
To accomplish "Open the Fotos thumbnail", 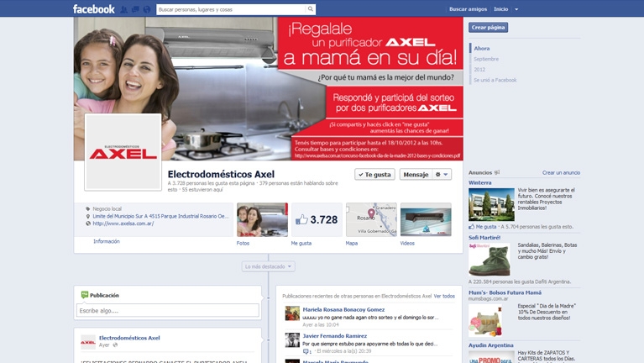I will 262,219.
